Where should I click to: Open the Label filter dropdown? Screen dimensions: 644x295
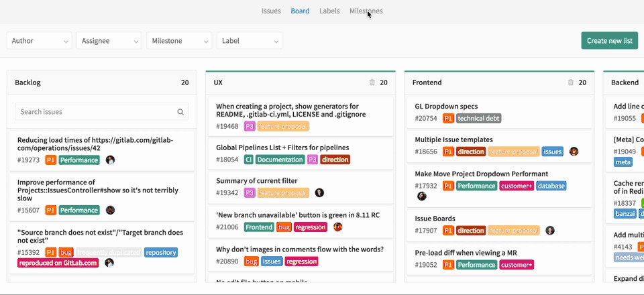[x=249, y=41]
